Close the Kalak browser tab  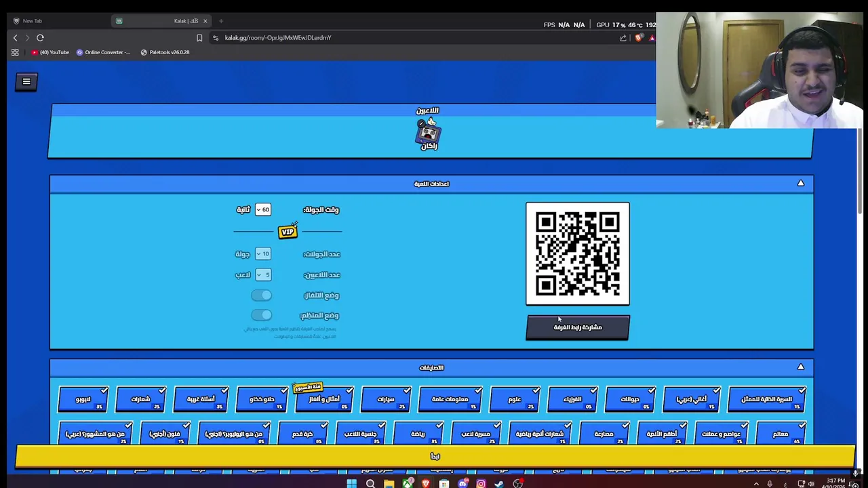click(205, 21)
